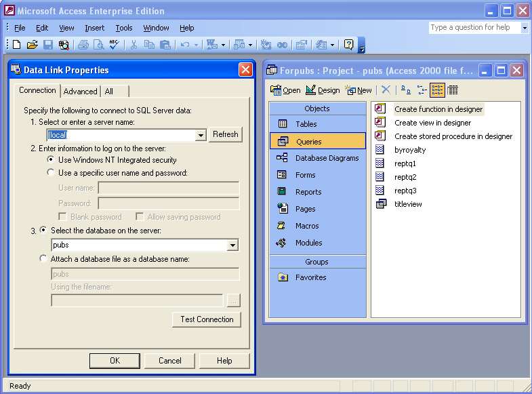Switch to the Advanced tab
Viewport: 532px width, 394px height.
tap(81, 92)
